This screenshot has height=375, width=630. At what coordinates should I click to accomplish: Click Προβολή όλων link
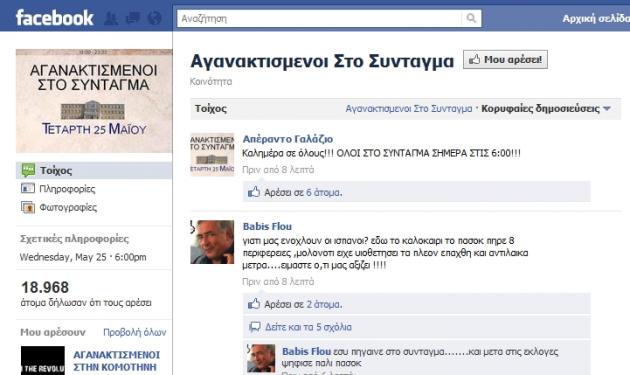click(x=135, y=332)
